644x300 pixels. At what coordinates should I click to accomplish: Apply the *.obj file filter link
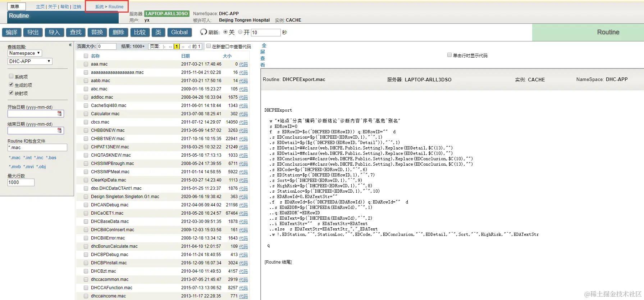point(41,167)
